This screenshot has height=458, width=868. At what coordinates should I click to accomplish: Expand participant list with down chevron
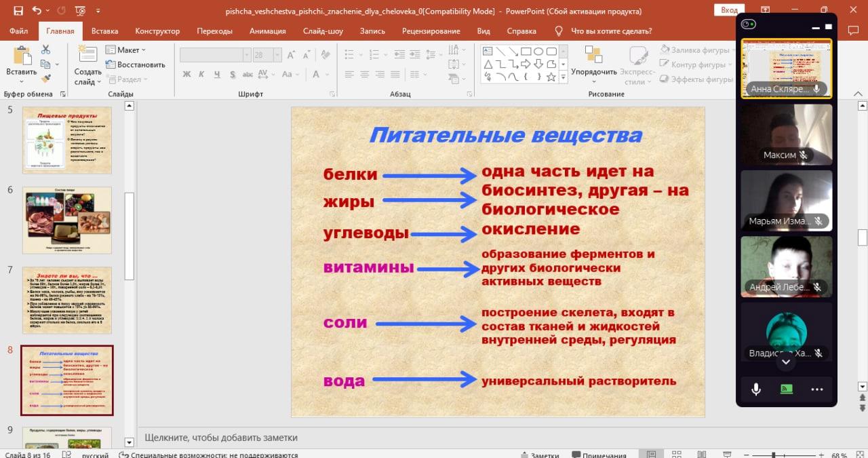pos(786,362)
